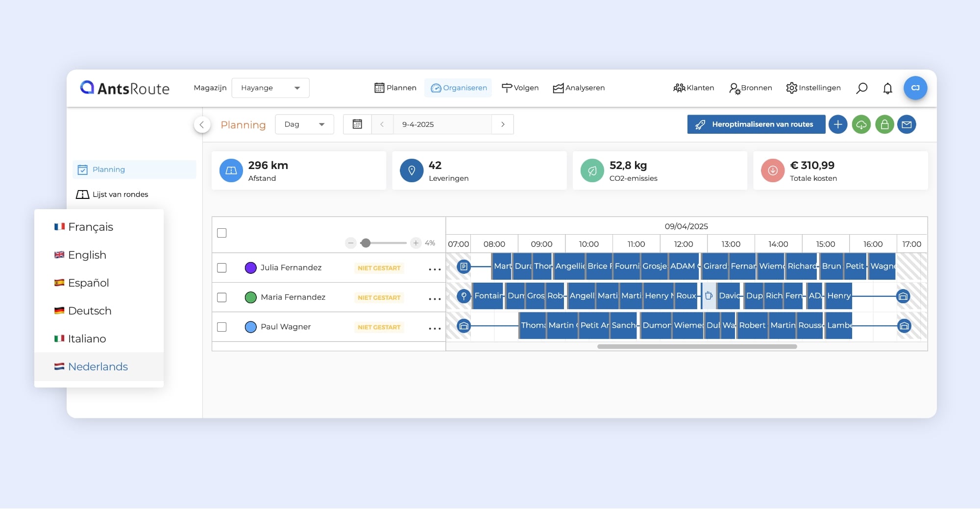Viewport: 980px width, 509px height.
Task: Click the green cloud upload icon
Action: pyautogui.click(x=861, y=124)
